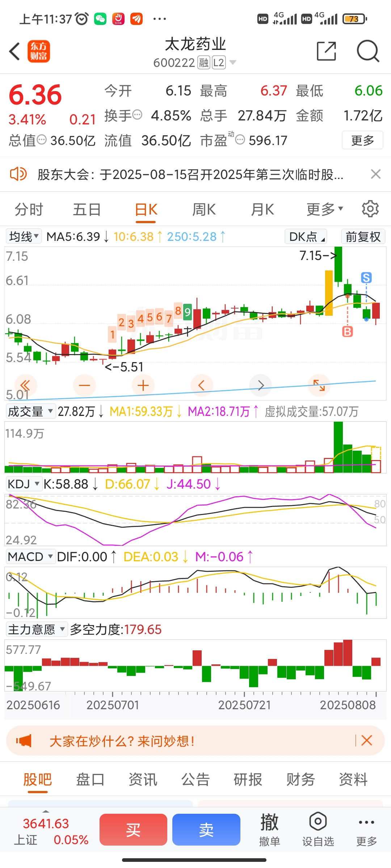Image resolution: width=391 pixels, height=868 pixels.
Task: Select the 日K chart tab
Action: pos(146,210)
